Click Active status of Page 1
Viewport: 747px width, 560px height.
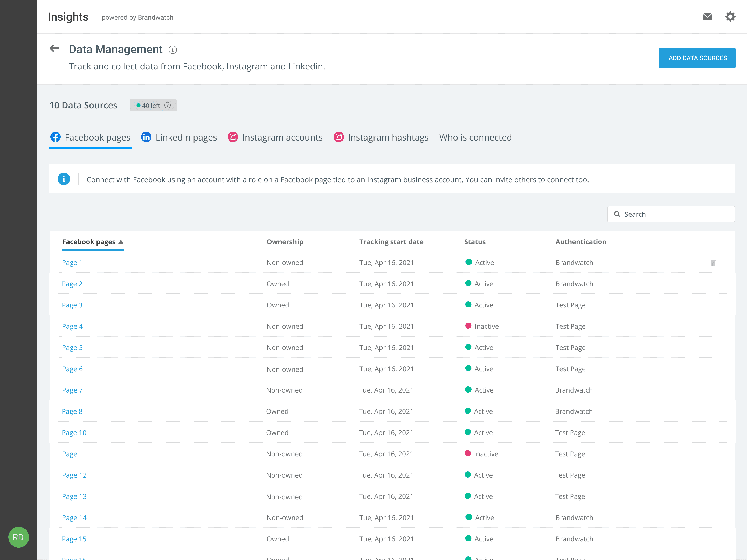coord(480,263)
